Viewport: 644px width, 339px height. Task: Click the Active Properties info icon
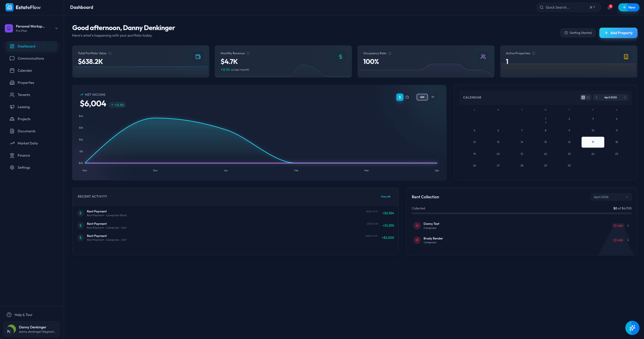point(533,53)
